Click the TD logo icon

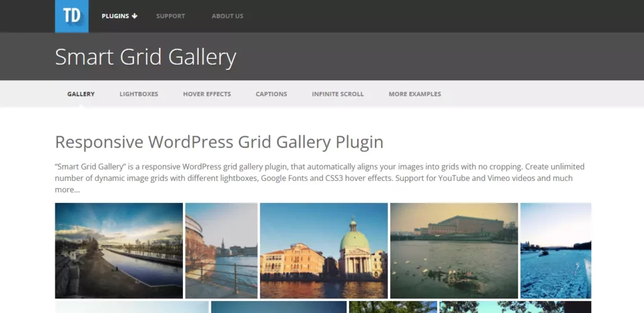click(x=72, y=16)
